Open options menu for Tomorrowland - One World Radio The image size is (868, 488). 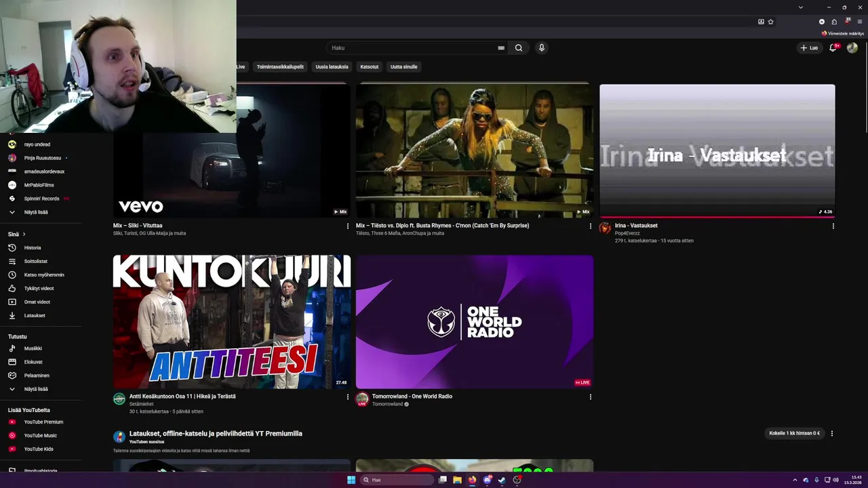coord(590,397)
